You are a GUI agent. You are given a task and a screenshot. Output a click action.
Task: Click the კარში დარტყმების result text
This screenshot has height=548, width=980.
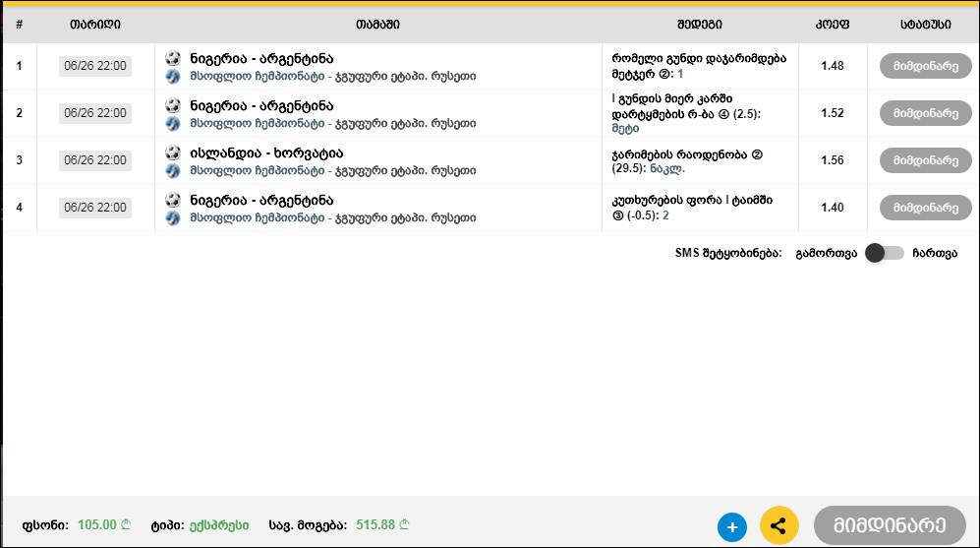pyautogui.click(x=686, y=113)
